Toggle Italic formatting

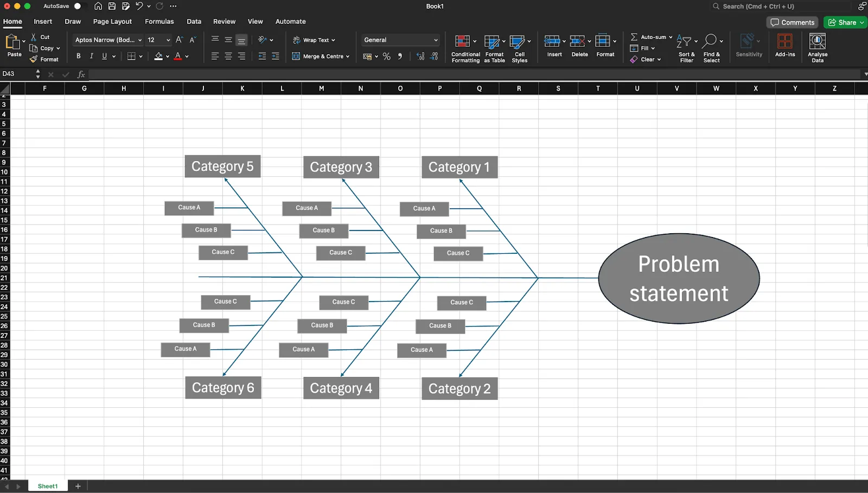92,56
